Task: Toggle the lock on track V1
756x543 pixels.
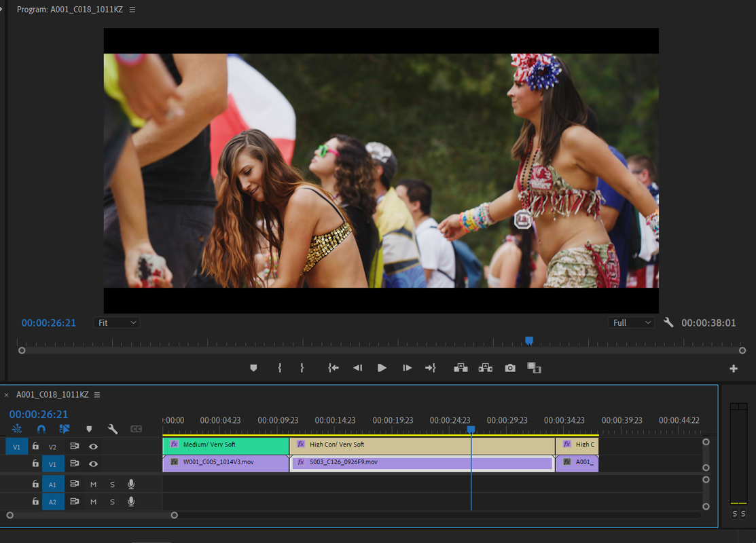Action: [35, 464]
